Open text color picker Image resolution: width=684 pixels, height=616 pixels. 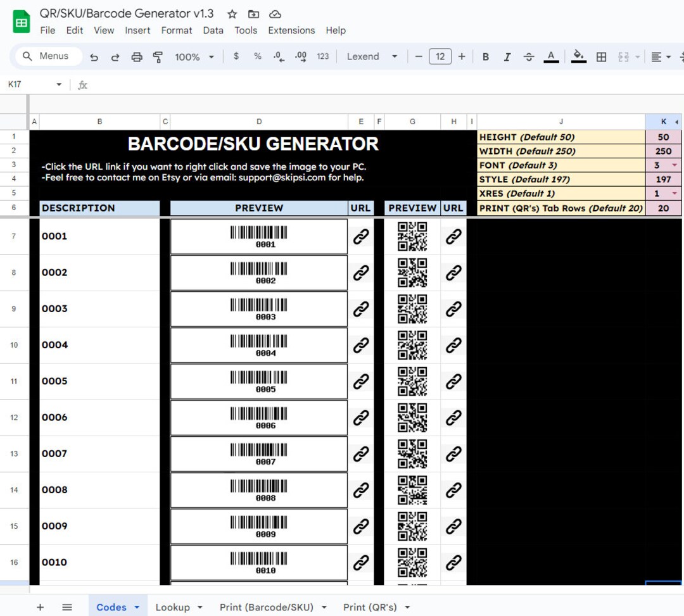(551, 57)
